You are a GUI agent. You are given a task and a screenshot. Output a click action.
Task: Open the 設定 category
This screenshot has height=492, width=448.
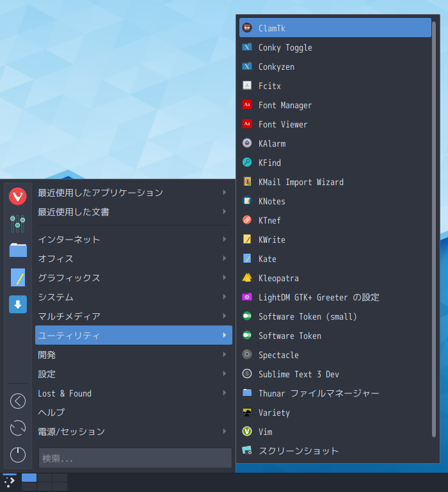pos(134,373)
